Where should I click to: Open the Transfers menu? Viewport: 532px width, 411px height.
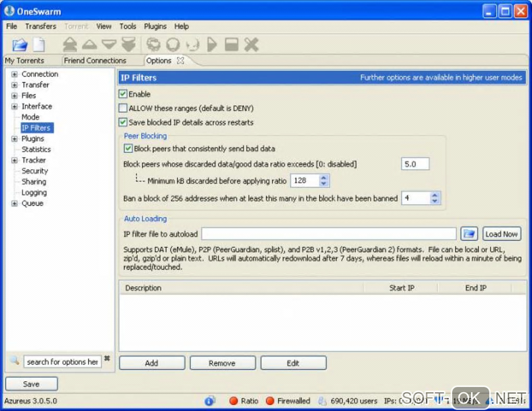41,26
